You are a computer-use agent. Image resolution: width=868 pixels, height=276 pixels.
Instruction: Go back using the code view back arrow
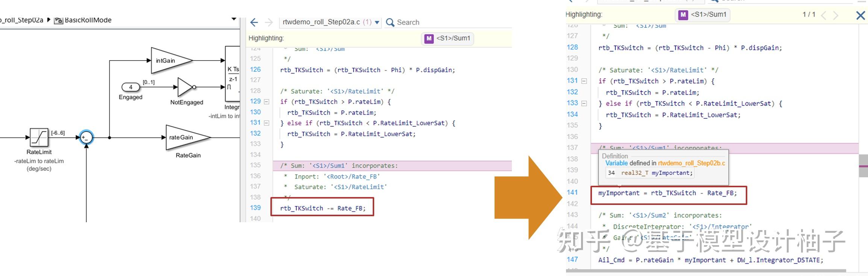point(254,23)
